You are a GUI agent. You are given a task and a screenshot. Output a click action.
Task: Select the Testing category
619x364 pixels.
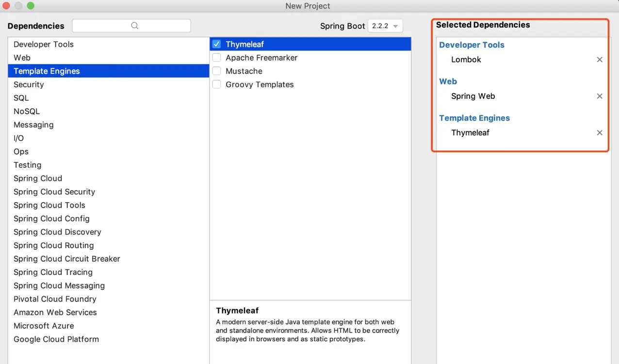109,165
